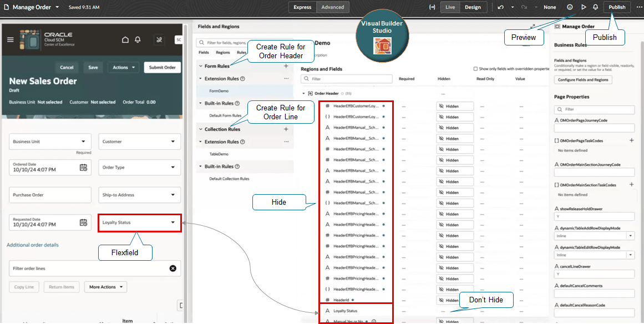Open calendar picker for Requested Date

(x=83, y=222)
